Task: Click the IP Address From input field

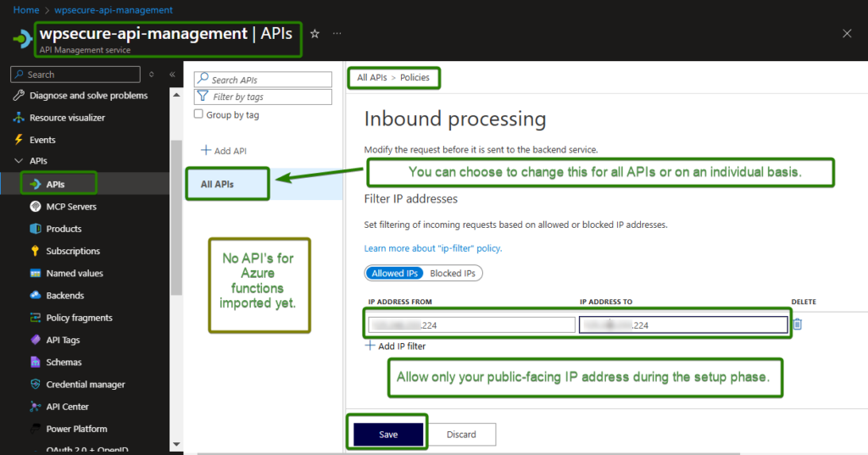Action: pos(471,325)
